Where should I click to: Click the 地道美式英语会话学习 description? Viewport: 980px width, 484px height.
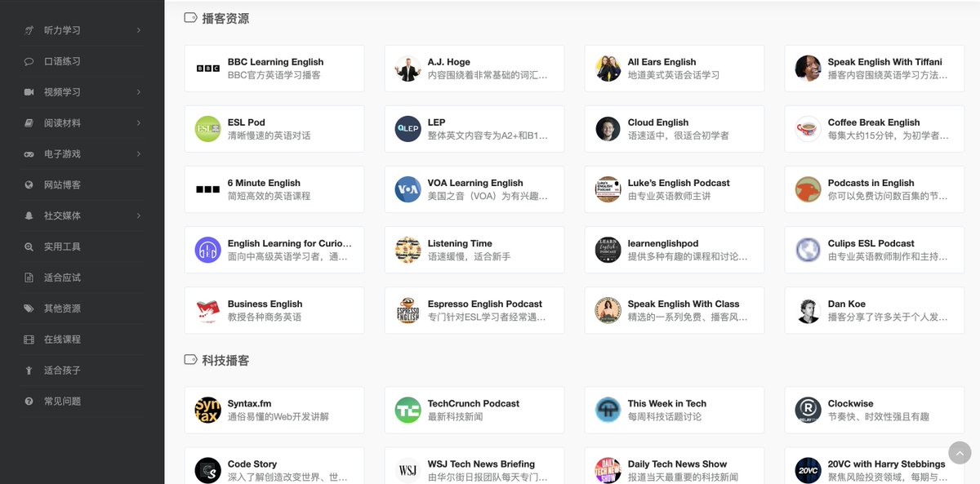click(x=674, y=75)
